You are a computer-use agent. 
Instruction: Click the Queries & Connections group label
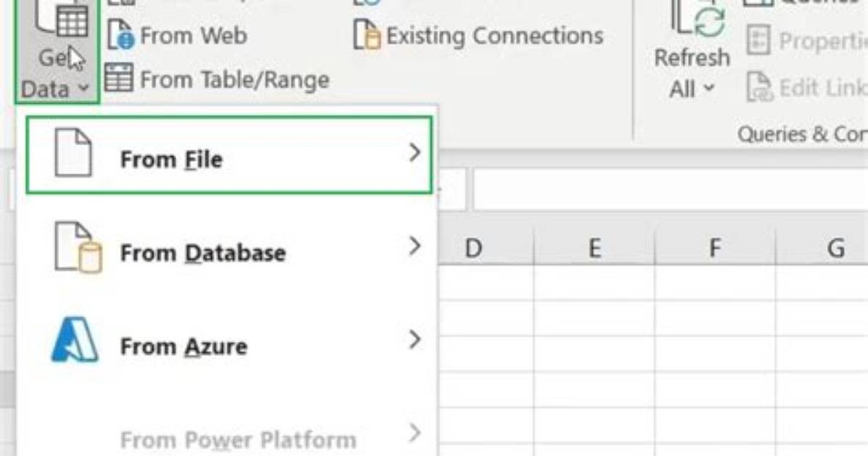(x=802, y=134)
